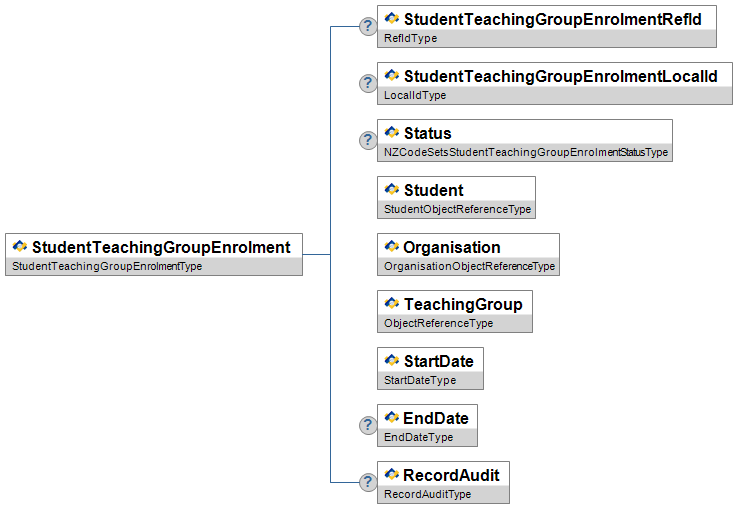Click the element icon in the Student node
The width and height of the screenshot is (755, 508).
(x=391, y=189)
